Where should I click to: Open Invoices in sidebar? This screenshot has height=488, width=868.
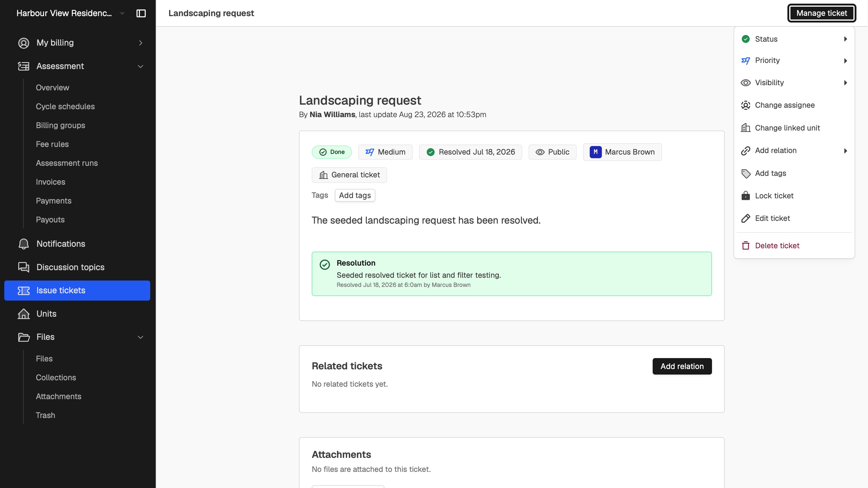[50, 182]
